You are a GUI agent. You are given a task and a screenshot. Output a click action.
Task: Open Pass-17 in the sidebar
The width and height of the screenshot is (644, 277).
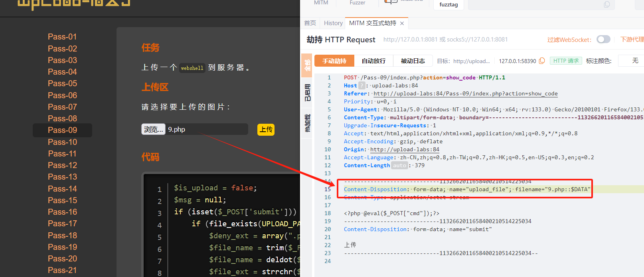pyautogui.click(x=62, y=224)
